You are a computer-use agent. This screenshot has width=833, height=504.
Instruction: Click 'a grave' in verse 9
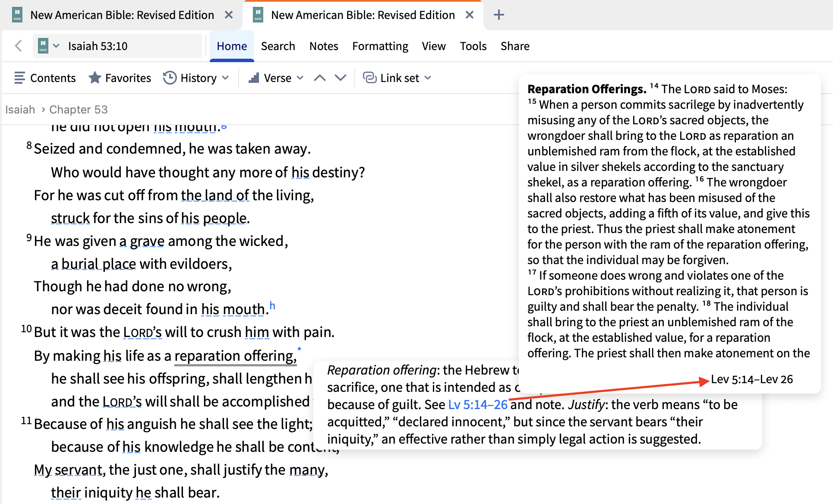[x=142, y=241]
